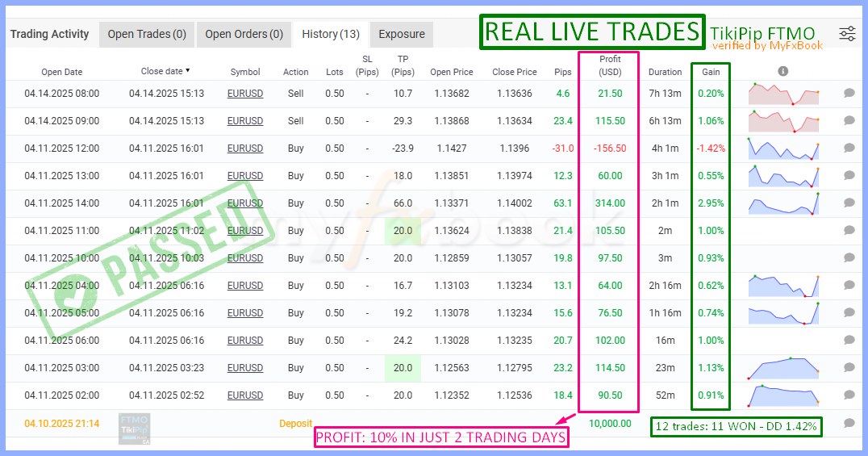
Task: Click the 7h 13m duration value
Action: tap(665, 94)
